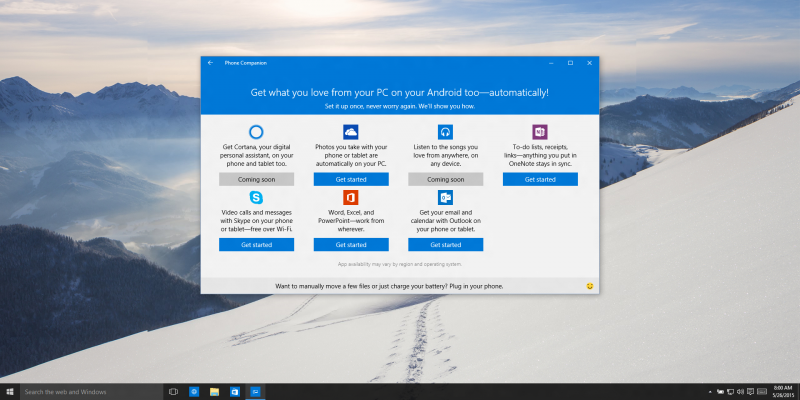This screenshot has width=800, height=400.
Task: Open File Explorer from the taskbar
Action: 214,392
